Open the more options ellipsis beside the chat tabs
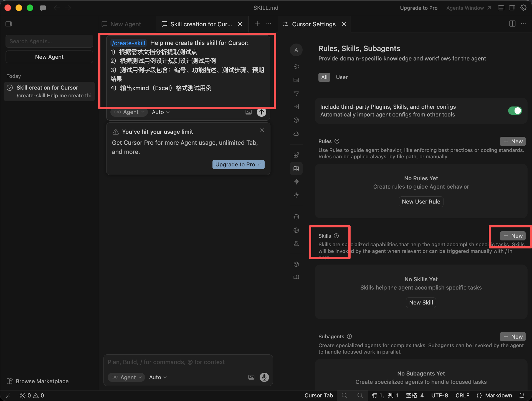The image size is (532, 401). (x=269, y=24)
